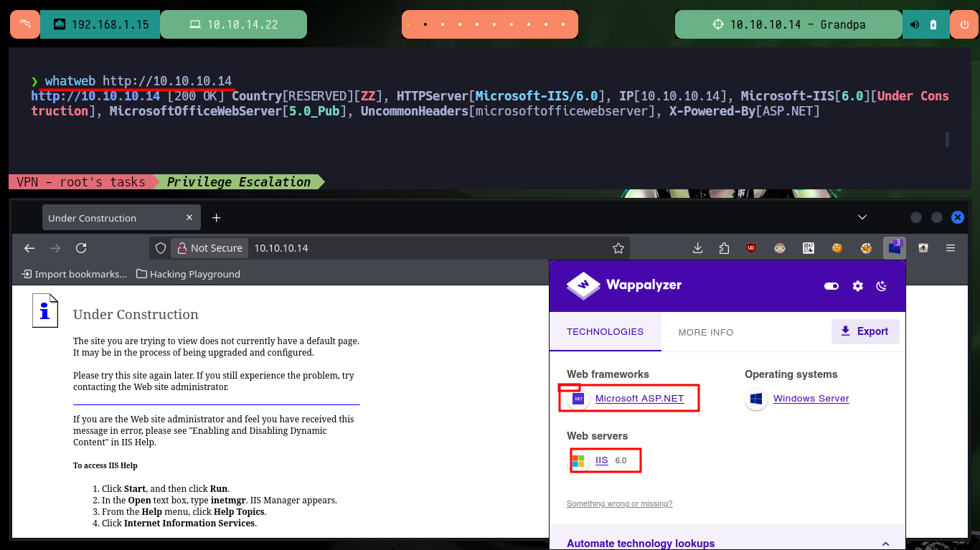Open the QR code extension
The width and height of the screenshot is (980, 550).
pos(809,248)
